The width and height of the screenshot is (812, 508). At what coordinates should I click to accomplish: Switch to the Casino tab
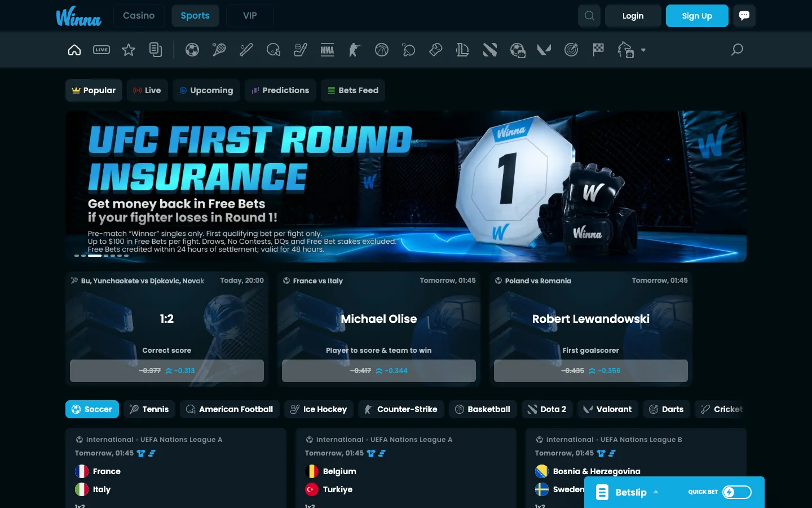[x=139, y=16]
